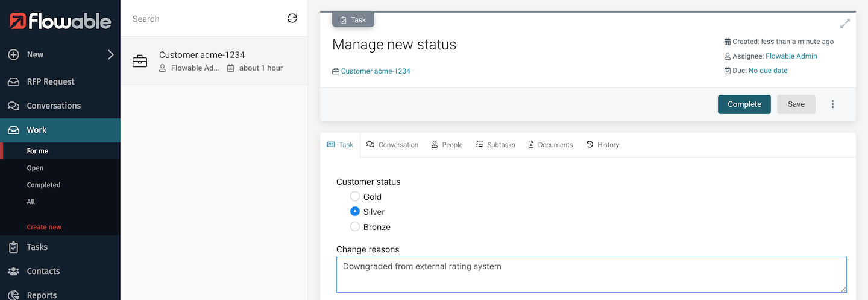
Task: Open Conversations in the sidebar
Action: pyautogui.click(x=53, y=106)
